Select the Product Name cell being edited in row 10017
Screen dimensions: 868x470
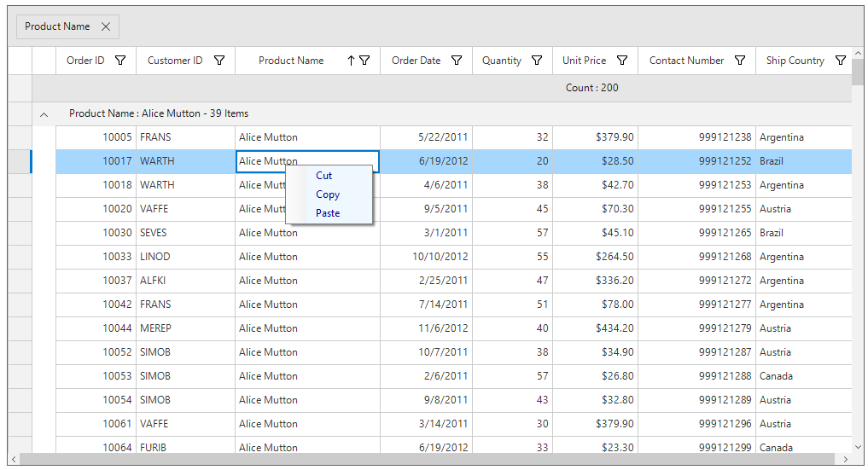(x=308, y=161)
